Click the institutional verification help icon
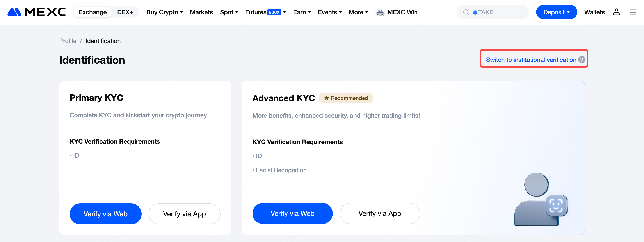This screenshot has height=242, width=644. [x=582, y=60]
